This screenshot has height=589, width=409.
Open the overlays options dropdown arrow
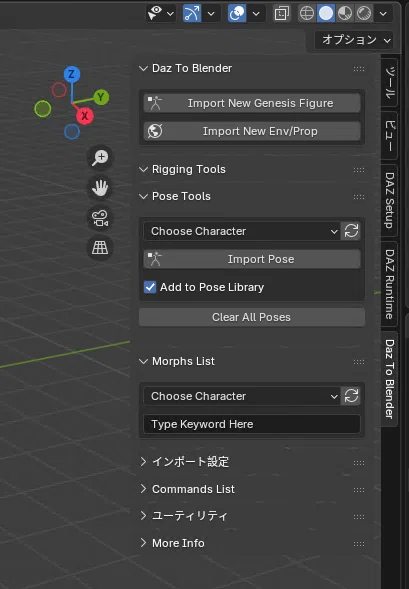point(256,14)
